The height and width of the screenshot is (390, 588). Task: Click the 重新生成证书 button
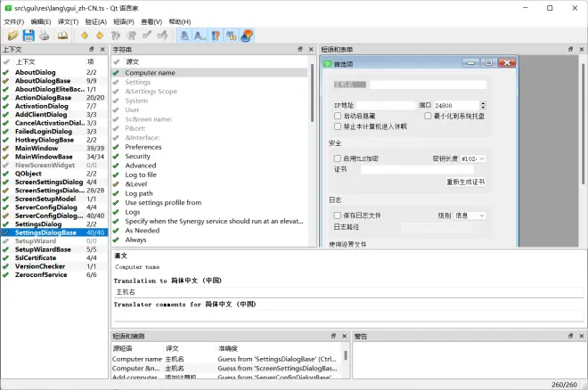click(x=465, y=182)
